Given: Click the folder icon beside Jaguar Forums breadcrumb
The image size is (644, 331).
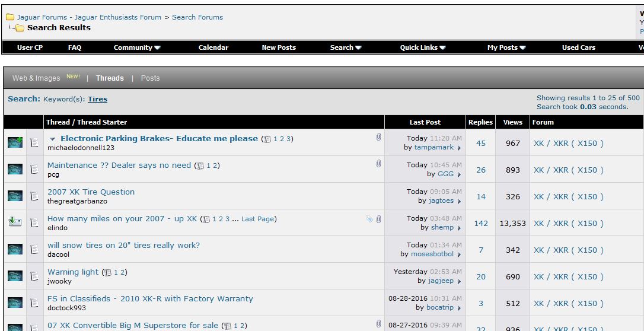Looking at the screenshot, I should click(10, 17).
